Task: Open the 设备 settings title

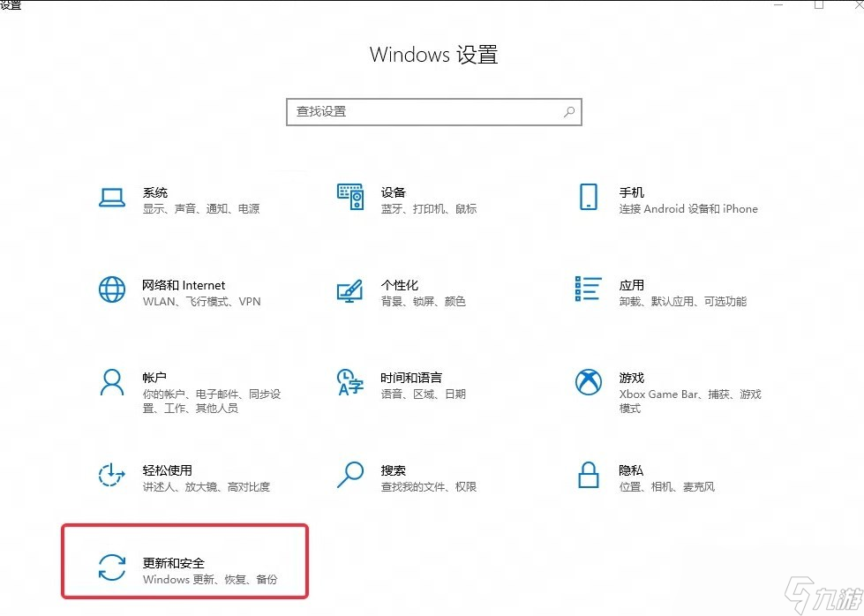Action: 393,192
